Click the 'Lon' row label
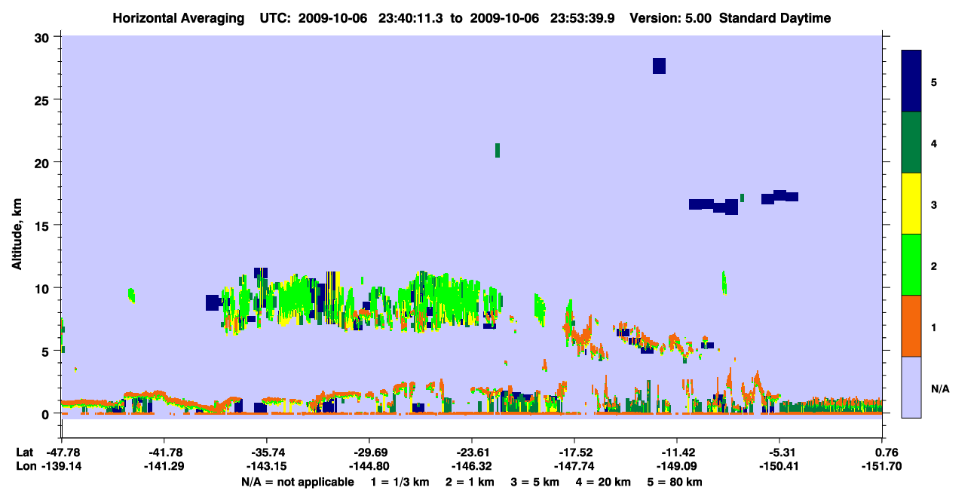Screen dimensions: 980x503 pyautogui.click(x=26, y=466)
